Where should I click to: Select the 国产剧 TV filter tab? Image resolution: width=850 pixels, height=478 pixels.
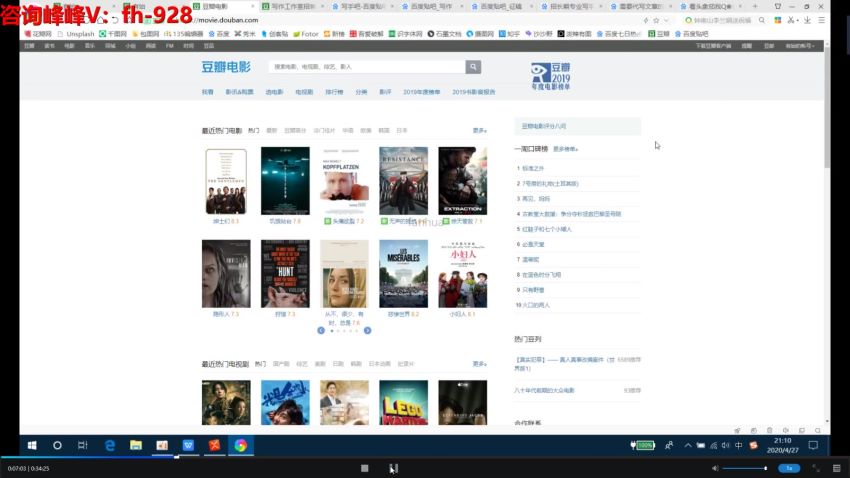click(281, 364)
